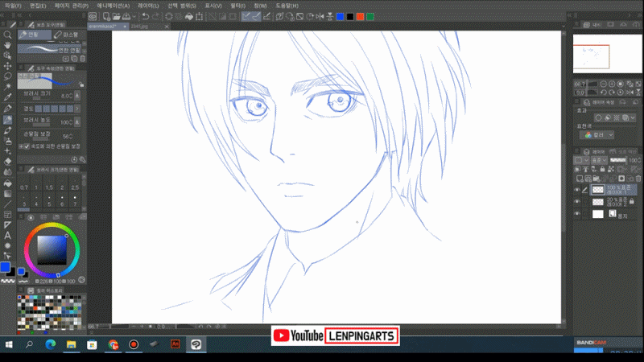Select the Auto select magic wand tool
644x362 pixels.
click(x=7, y=87)
